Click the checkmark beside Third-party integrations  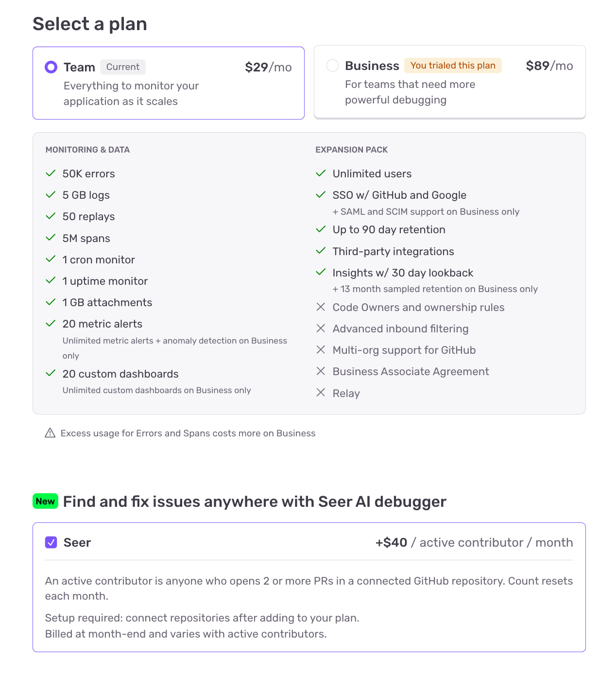(x=321, y=251)
